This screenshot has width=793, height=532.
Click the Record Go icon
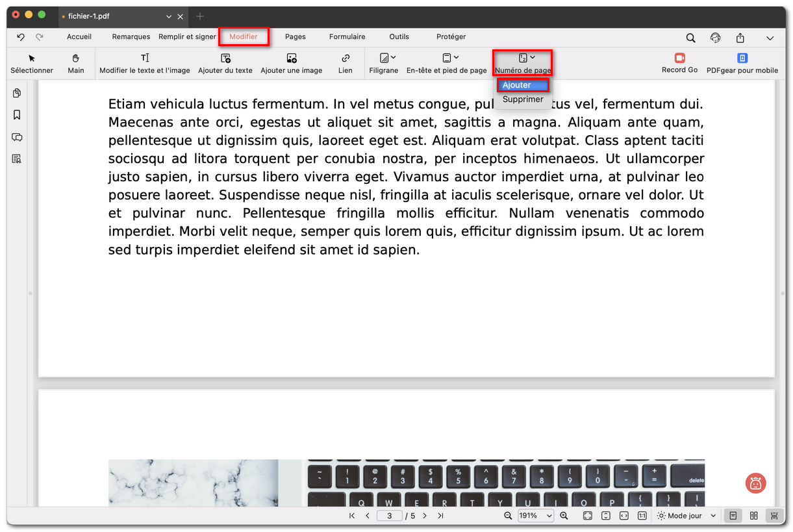click(679, 63)
